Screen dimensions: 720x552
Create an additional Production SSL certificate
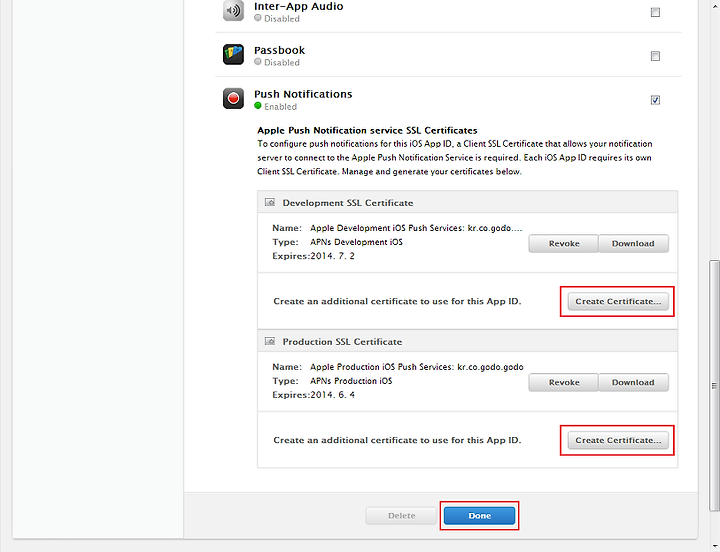(x=618, y=440)
